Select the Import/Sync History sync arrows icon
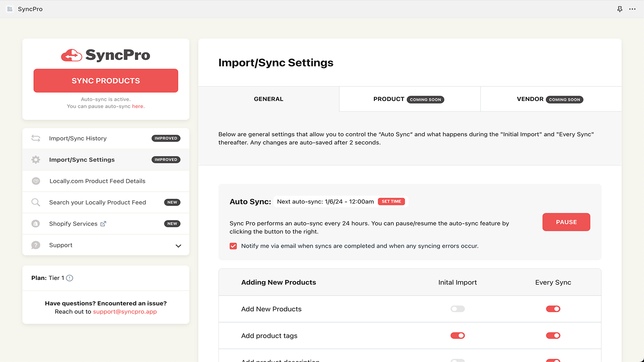 tap(35, 138)
